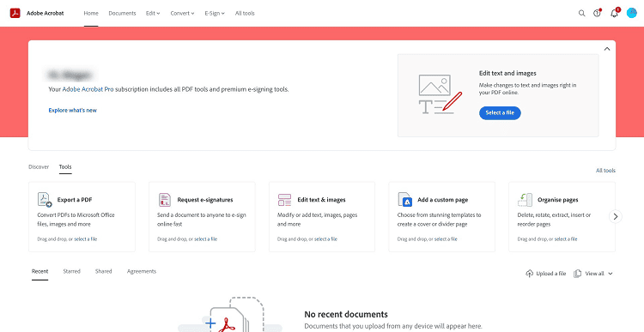This screenshot has height=332, width=644.
Task: Switch to the Shared tab
Action: click(x=104, y=271)
